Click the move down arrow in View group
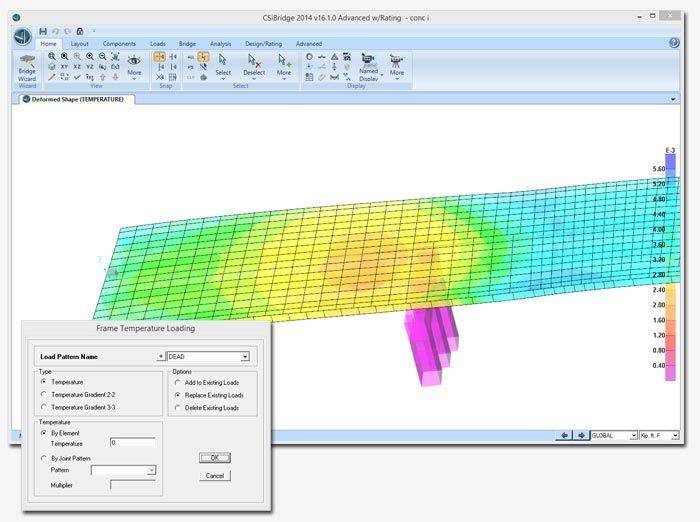 115,77
